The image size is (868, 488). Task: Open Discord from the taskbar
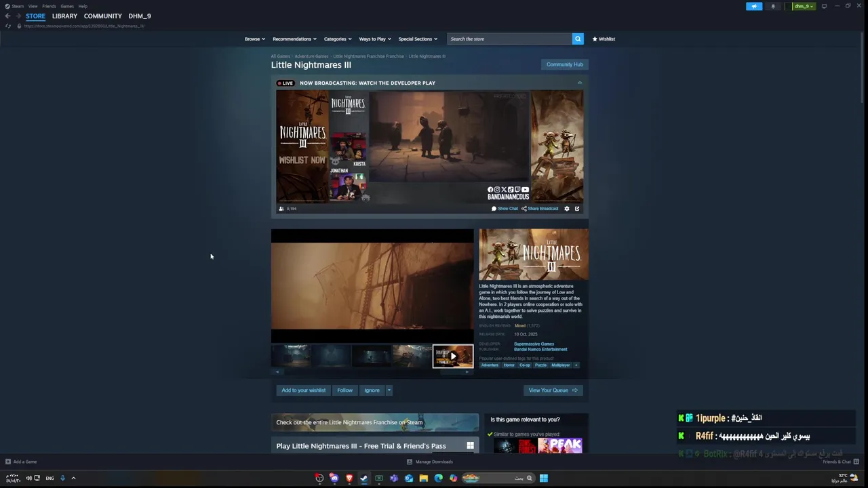(x=334, y=478)
